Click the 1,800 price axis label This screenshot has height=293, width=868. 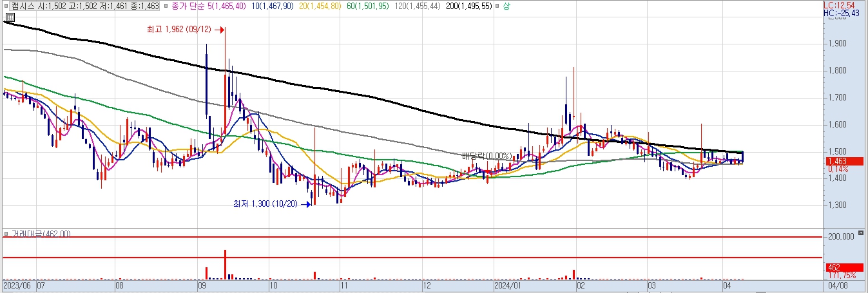pyautogui.click(x=838, y=71)
